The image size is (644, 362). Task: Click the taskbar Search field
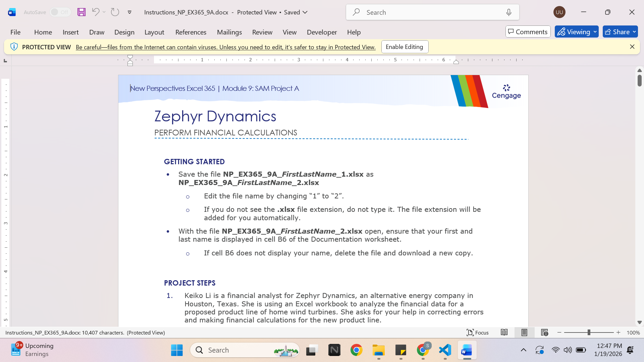[245, 350]
